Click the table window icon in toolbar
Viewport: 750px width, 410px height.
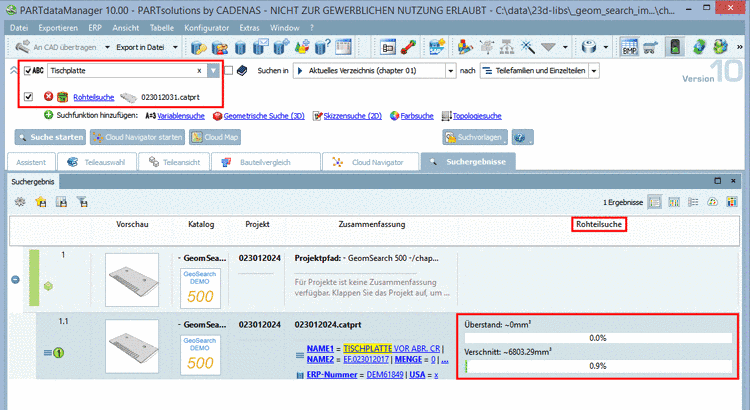point(343,47)
